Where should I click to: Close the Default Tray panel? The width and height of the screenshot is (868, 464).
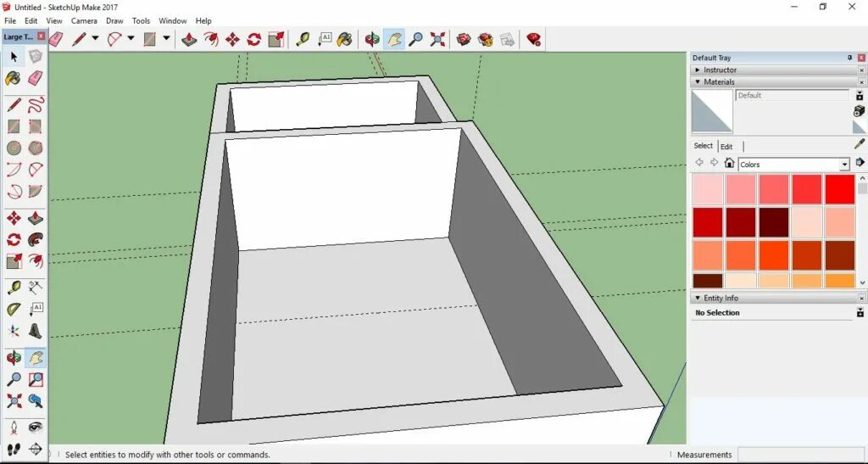pyautogui.click(x=861, y=58)
